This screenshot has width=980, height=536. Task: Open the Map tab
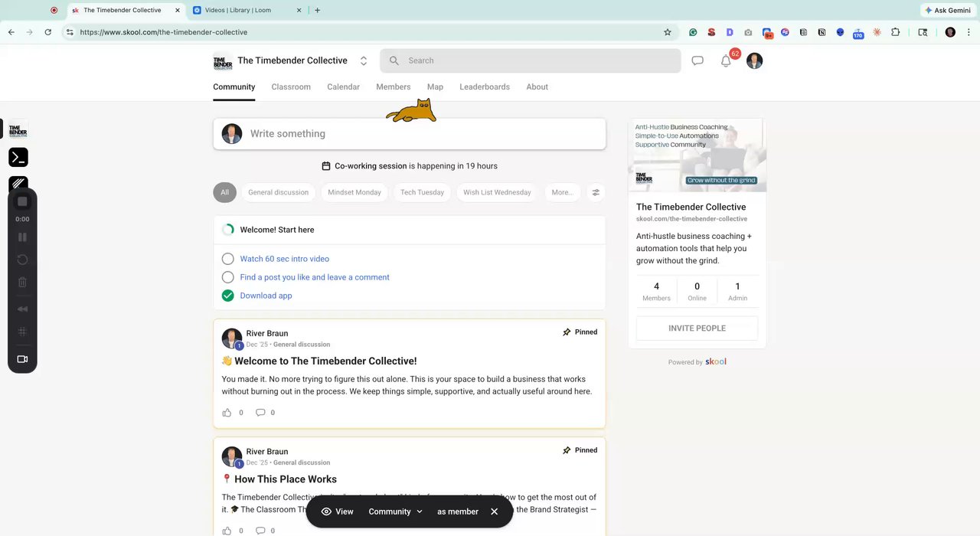tap(435, 87)
